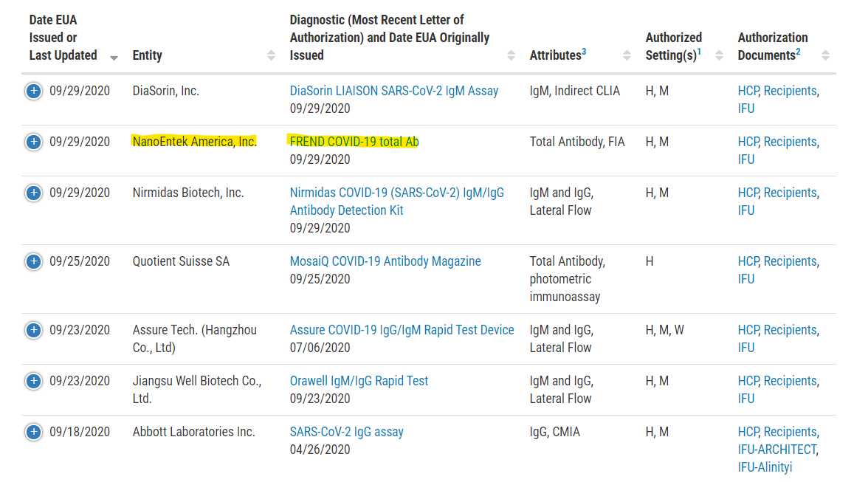The width and height of the screenshot is (868, 482).
Task: Open Assure COVID-19 IgG/IgM Rapid Test Device link
Action: 402,330
